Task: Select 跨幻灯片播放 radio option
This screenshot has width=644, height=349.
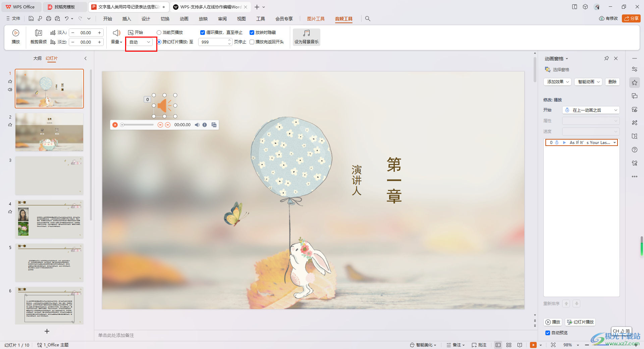Action: point(159,42)
